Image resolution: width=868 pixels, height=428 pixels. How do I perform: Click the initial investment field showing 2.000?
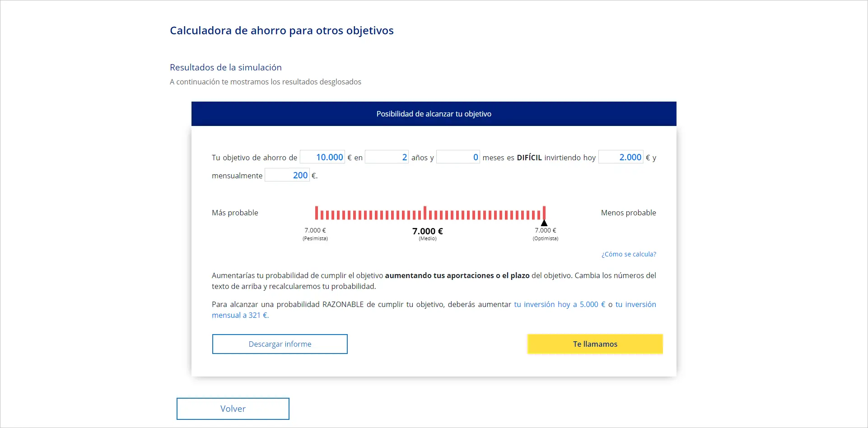click(621, 157)
